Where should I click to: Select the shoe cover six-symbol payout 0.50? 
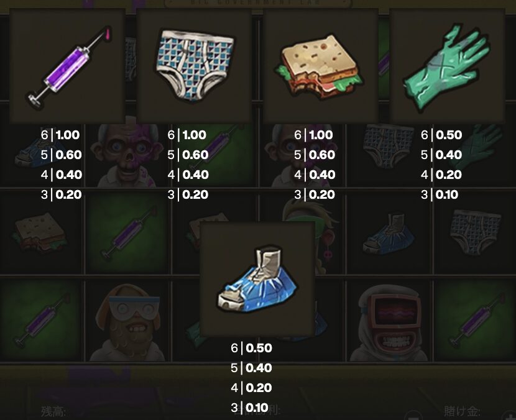[251, 348]
